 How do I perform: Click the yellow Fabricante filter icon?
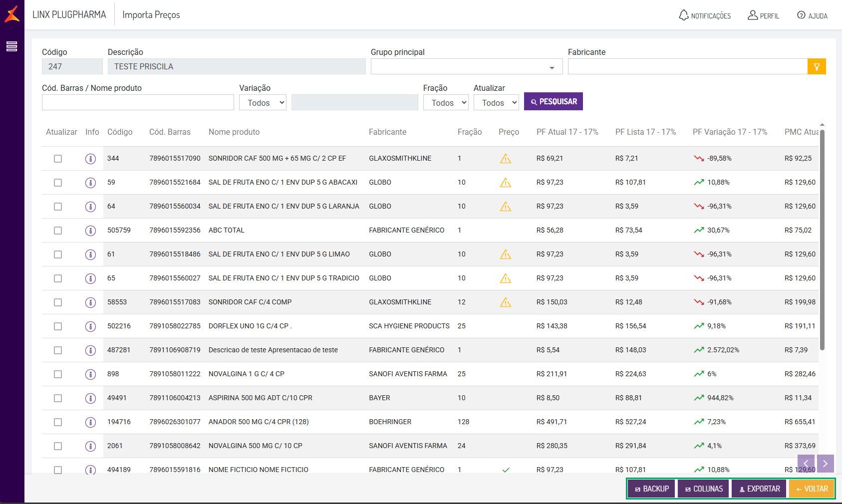(817, 66)
